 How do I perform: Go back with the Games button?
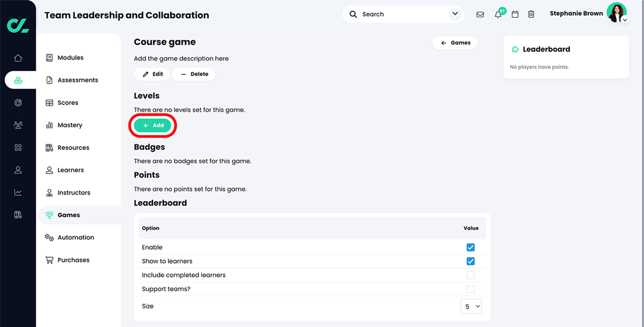(455, 42)
